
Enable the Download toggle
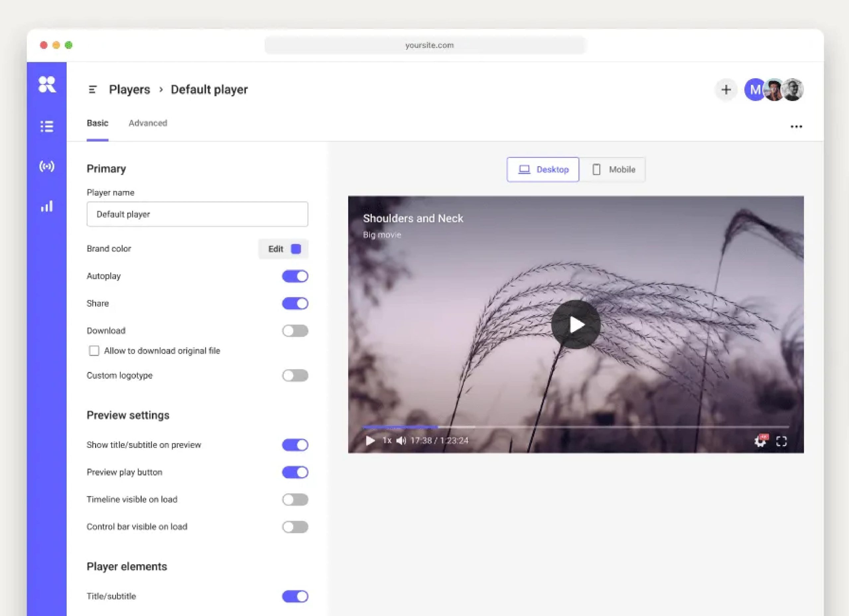click(295, 331)
